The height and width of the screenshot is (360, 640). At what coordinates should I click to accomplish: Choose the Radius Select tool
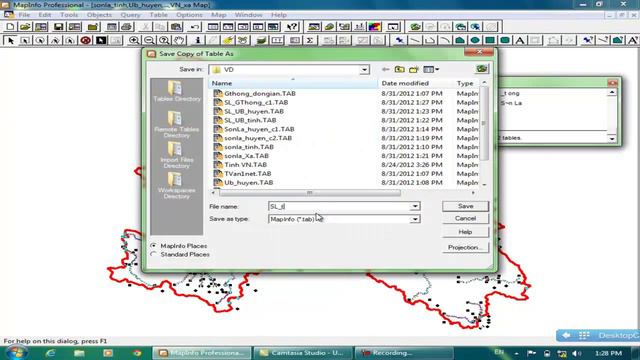point(40,40)
